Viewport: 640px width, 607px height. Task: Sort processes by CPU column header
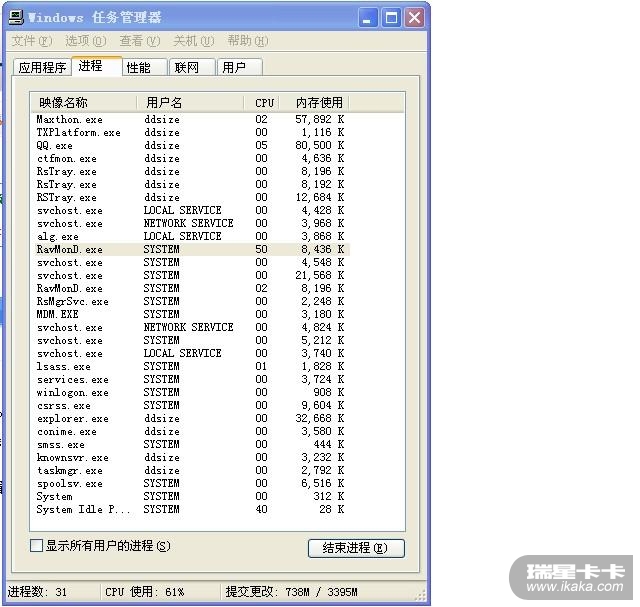click(262, 102)
